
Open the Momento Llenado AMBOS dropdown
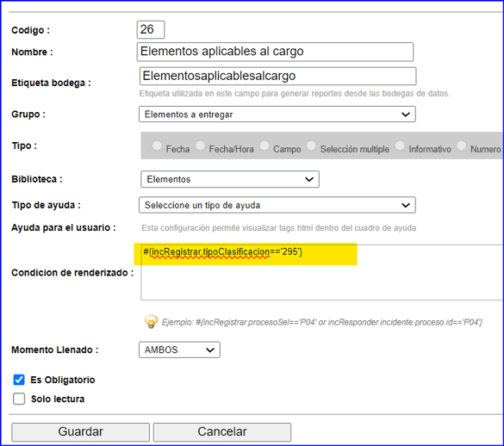(179, 350)
